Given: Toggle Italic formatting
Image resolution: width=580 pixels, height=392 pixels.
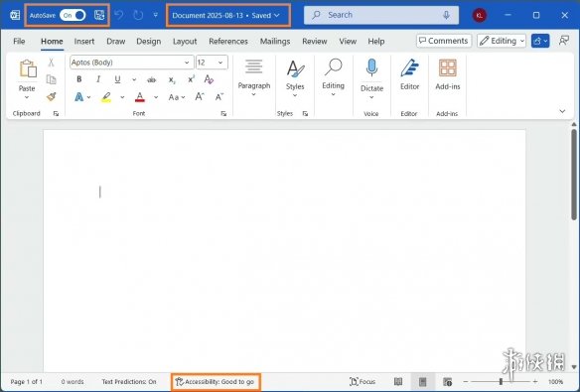Looking at the screenshot, I should [x=98, y=79].
